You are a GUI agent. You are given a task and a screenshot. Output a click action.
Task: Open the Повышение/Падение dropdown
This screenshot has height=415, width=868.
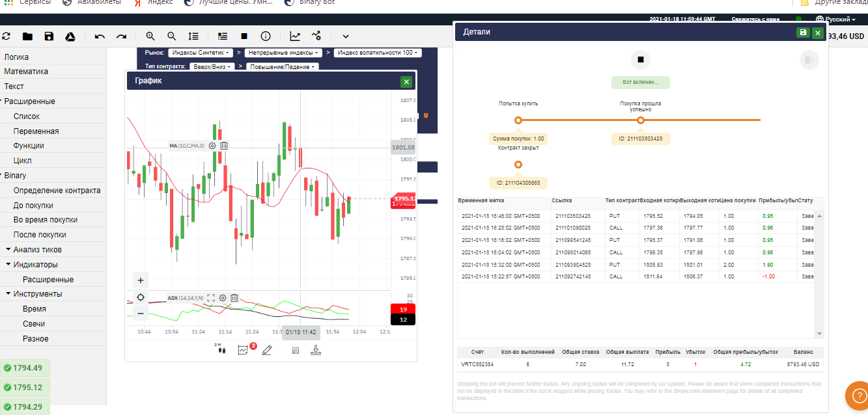(x=282, y=66)
